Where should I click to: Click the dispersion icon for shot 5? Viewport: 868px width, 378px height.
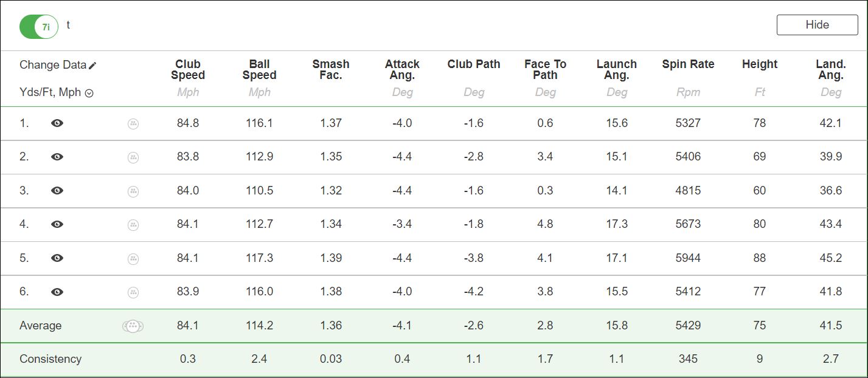[133, 258]
